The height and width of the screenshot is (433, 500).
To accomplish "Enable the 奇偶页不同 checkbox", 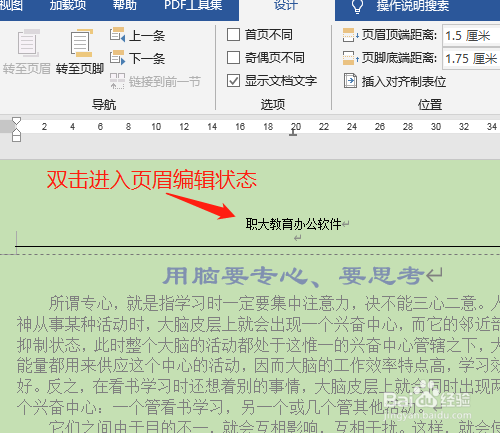I will coord(233,58).
